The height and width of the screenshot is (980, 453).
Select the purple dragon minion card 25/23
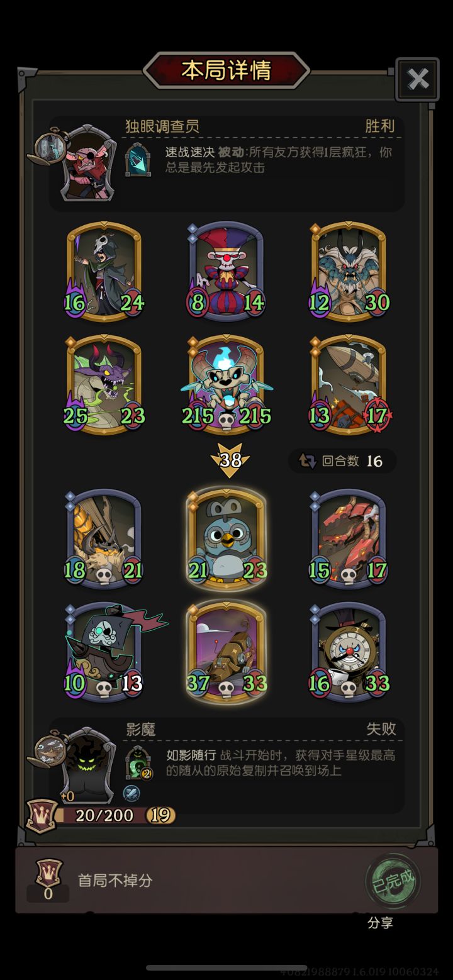click(104, 384)
